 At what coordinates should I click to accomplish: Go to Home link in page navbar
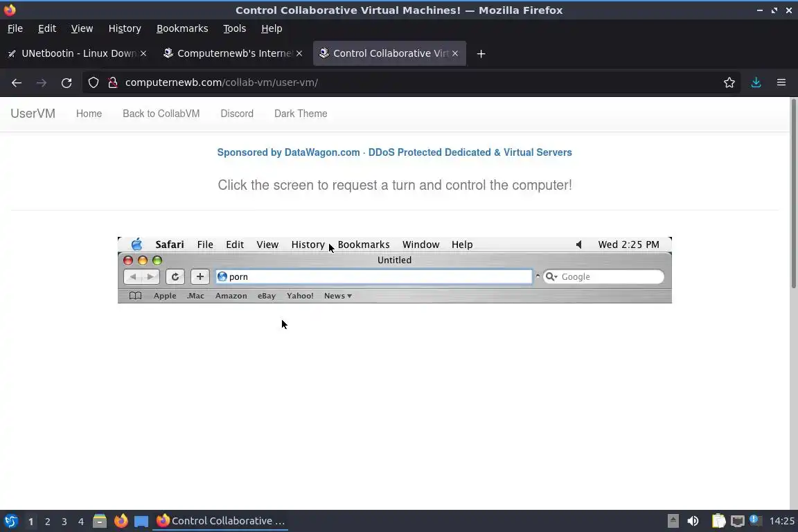pos(89,114)
